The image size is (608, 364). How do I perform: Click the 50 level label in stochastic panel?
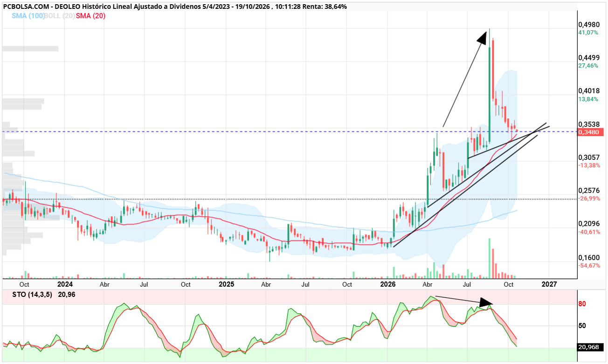tap(582, 326)
